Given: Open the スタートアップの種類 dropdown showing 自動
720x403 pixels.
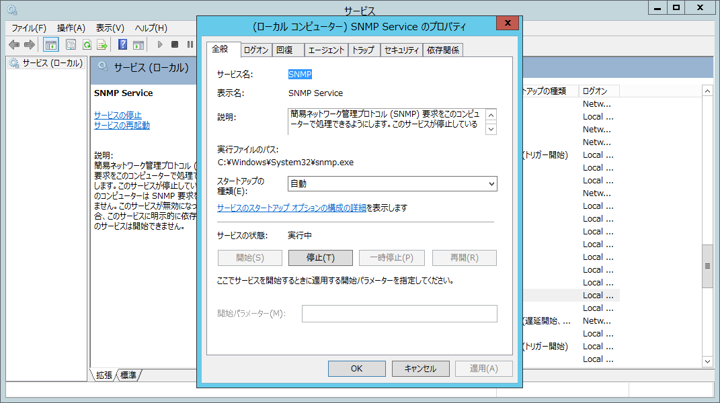Looking at the screenshot, I should pos(392,184).
